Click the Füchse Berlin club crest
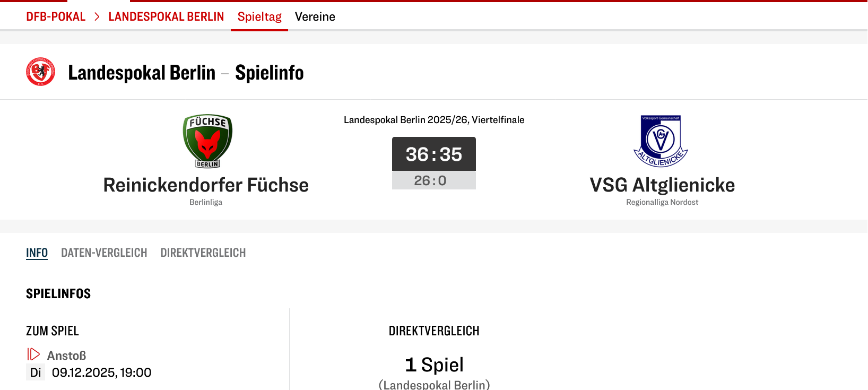 point(207,141)
